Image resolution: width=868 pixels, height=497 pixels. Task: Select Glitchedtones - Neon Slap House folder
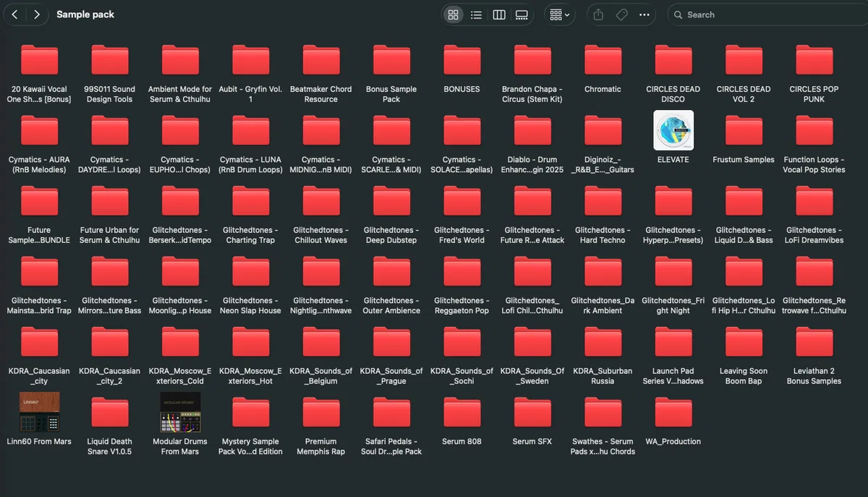point(250,272)
